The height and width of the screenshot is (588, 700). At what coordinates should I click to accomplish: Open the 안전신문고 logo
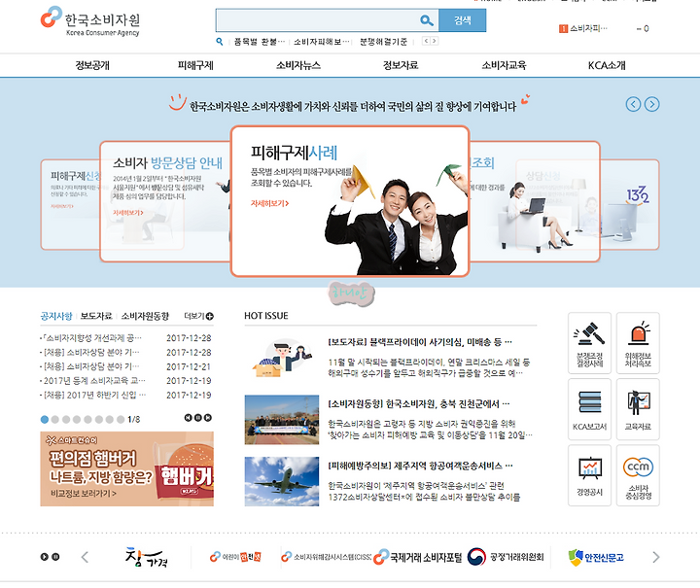[596, 557]
